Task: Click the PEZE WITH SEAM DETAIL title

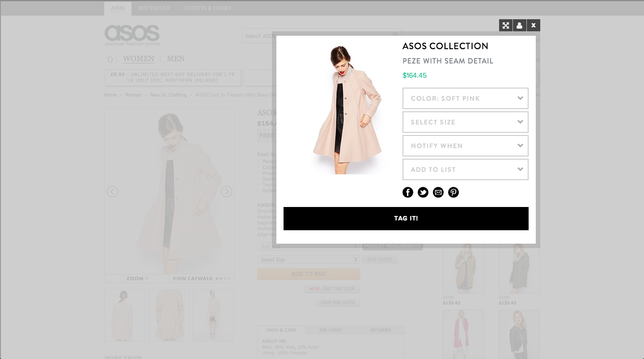Action: (x=448, y=61)
